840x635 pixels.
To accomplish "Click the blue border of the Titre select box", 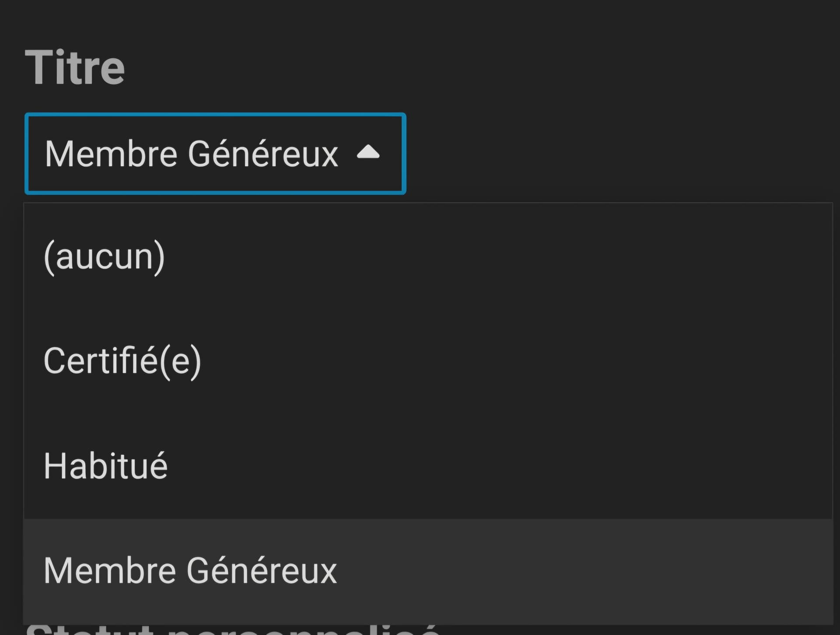I will tap(215, 115).
